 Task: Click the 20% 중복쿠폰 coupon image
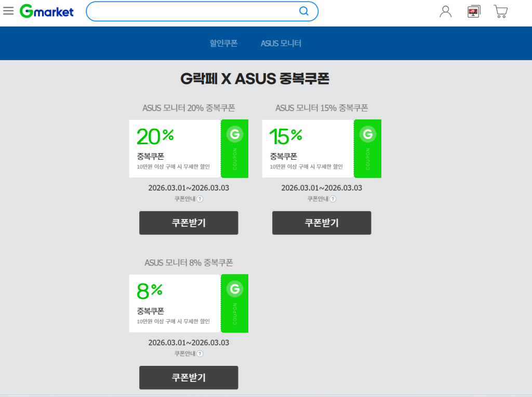click(x=189, y=148)
